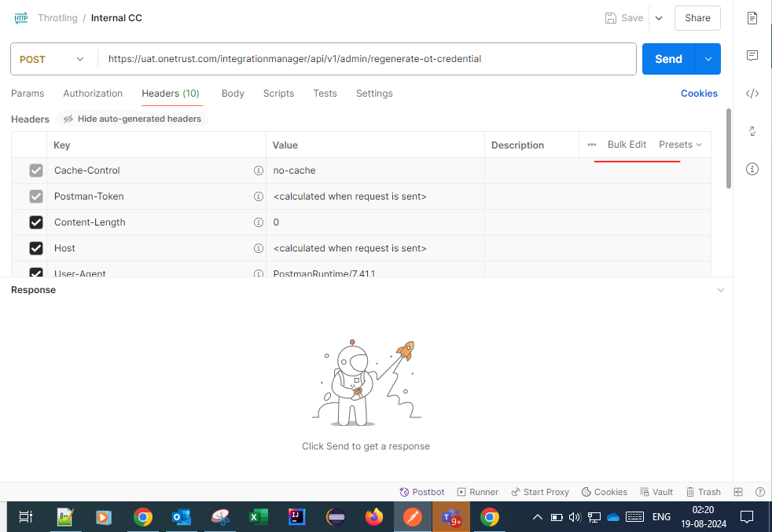Viewport: 772px width, 532px height.
Task: Switch to the Authorization tab
Action: click(93, 94)
